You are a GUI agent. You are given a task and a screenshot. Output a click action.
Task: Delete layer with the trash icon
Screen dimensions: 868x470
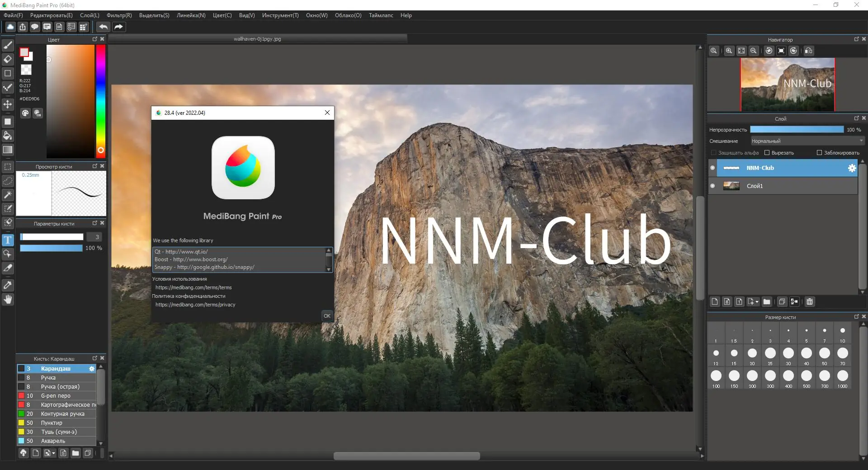(x=810, y=301)
